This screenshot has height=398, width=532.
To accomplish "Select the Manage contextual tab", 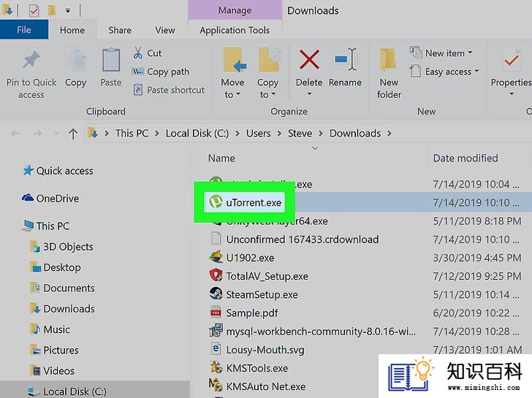I will pos(235,10).
